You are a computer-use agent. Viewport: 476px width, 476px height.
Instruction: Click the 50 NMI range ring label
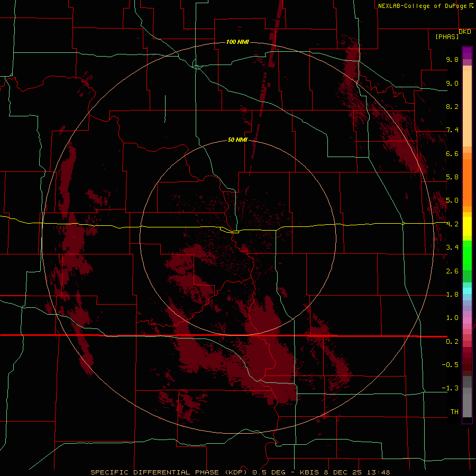[237, 140]
